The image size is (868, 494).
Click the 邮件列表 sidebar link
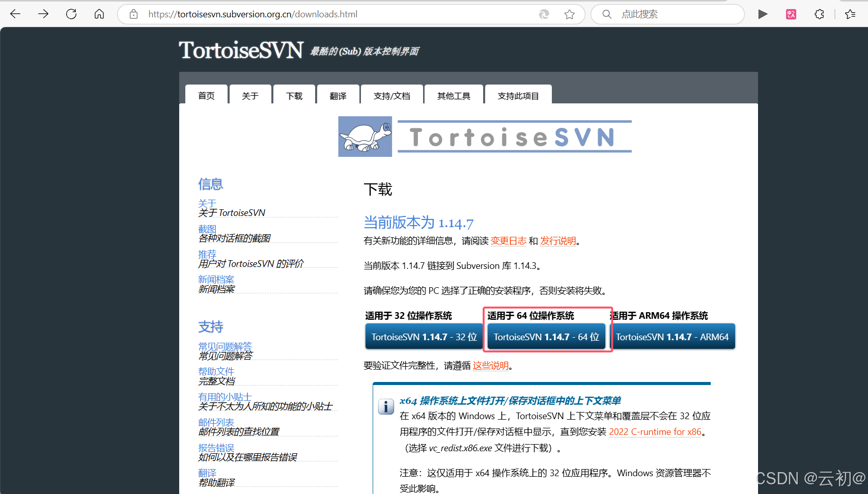pos(216,422)
